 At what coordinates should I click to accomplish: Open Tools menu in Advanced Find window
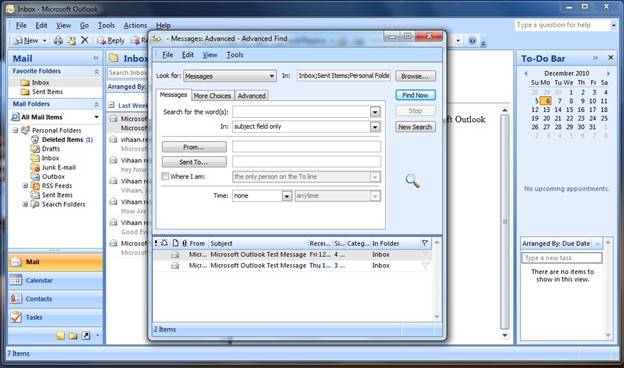pyautogui.click(x=235, y=55)
